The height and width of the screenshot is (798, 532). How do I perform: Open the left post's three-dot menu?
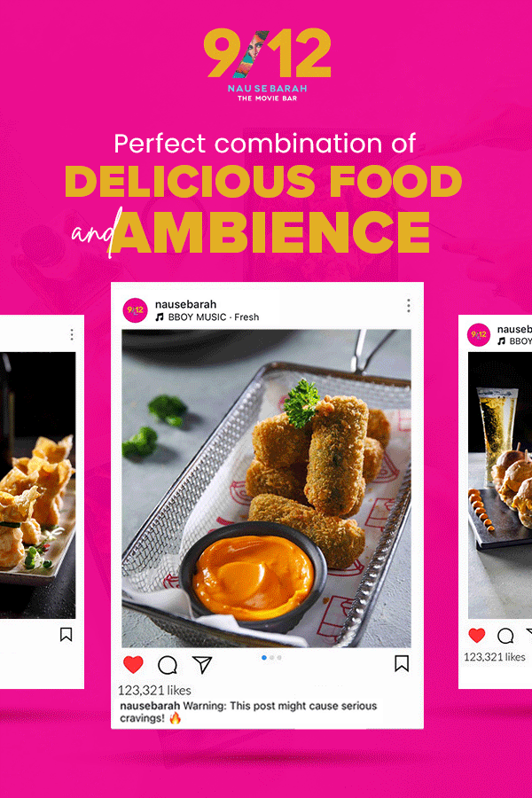click(72, 334)
